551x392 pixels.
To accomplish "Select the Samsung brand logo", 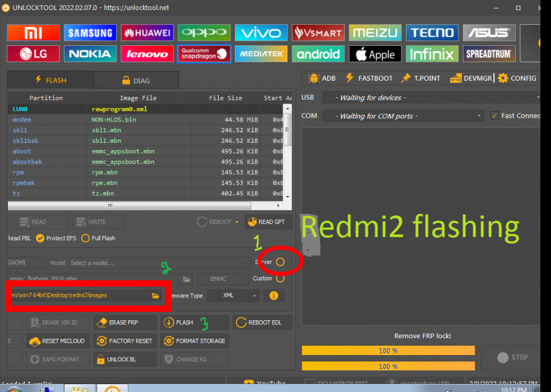I will click(x=90, y=32).
